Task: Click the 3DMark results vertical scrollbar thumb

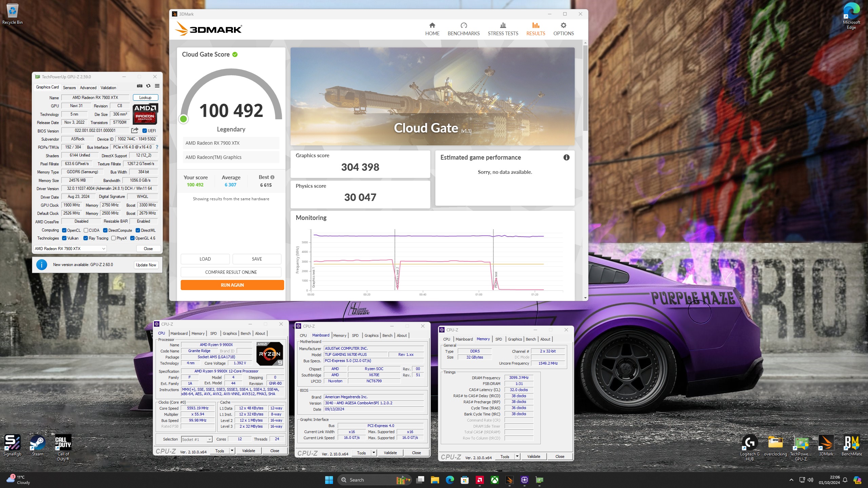Action: coord(585,88)
